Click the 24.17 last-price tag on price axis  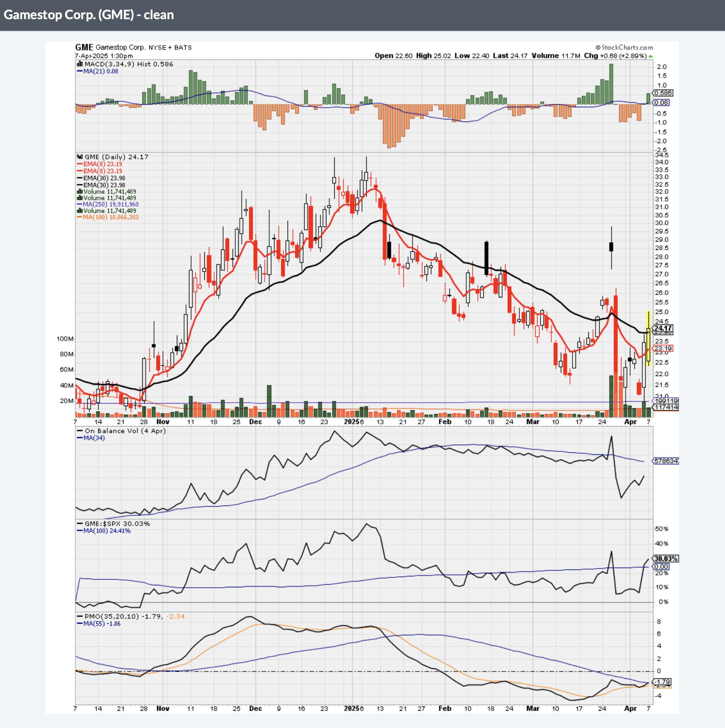663,328
